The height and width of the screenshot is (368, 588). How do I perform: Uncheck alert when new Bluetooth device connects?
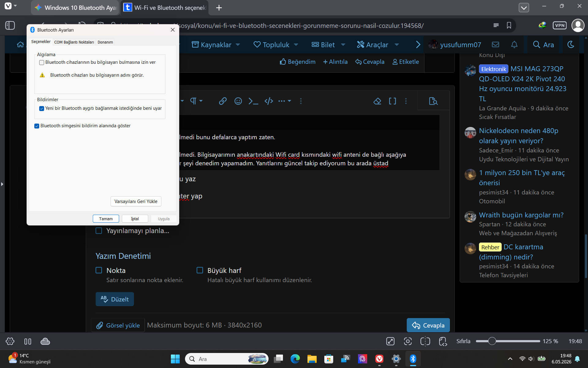point(42,109)
